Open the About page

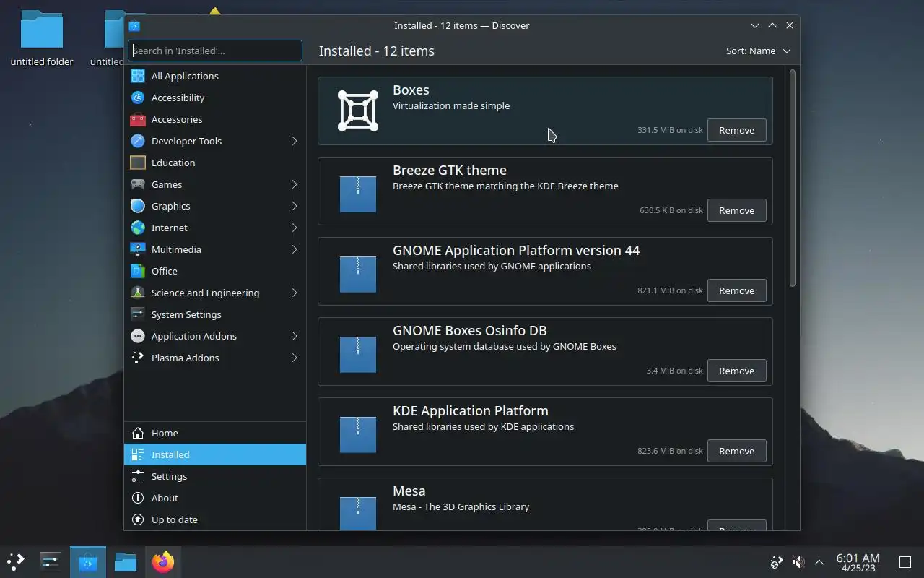click(x=215, y=498)
